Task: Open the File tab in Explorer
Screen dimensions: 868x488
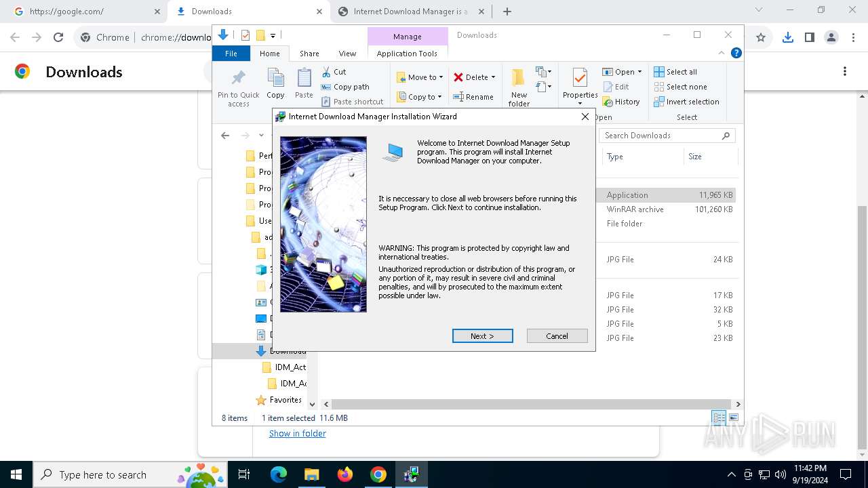Action: (x=231, y=54)
